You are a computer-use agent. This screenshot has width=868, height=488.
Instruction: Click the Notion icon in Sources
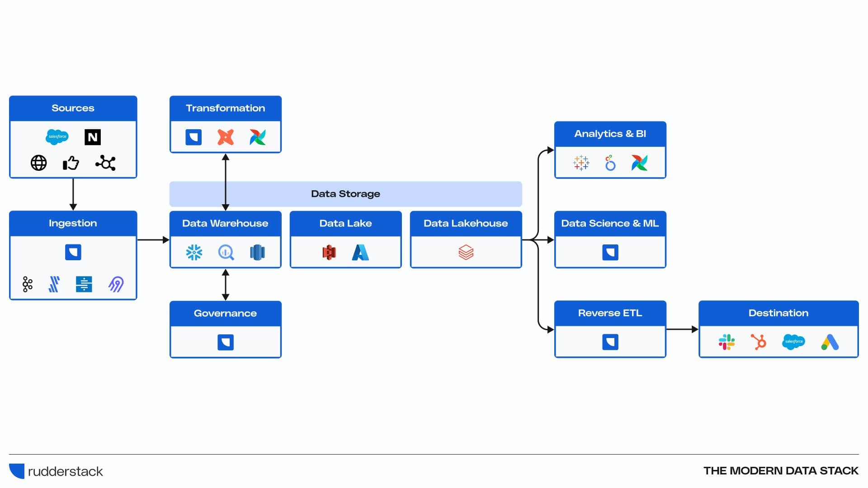click(x=93, y=137)
